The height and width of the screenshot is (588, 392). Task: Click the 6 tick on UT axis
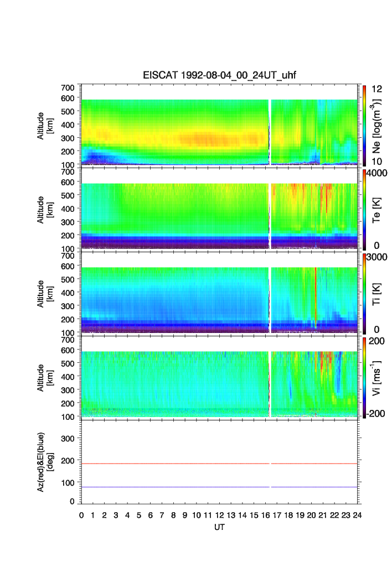[150, 515]
